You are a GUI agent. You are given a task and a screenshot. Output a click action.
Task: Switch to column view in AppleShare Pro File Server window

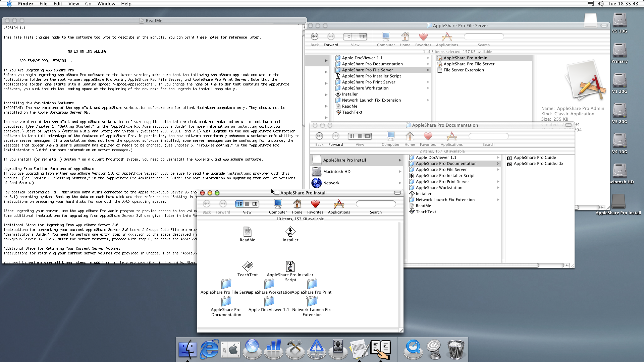[363, 37]
